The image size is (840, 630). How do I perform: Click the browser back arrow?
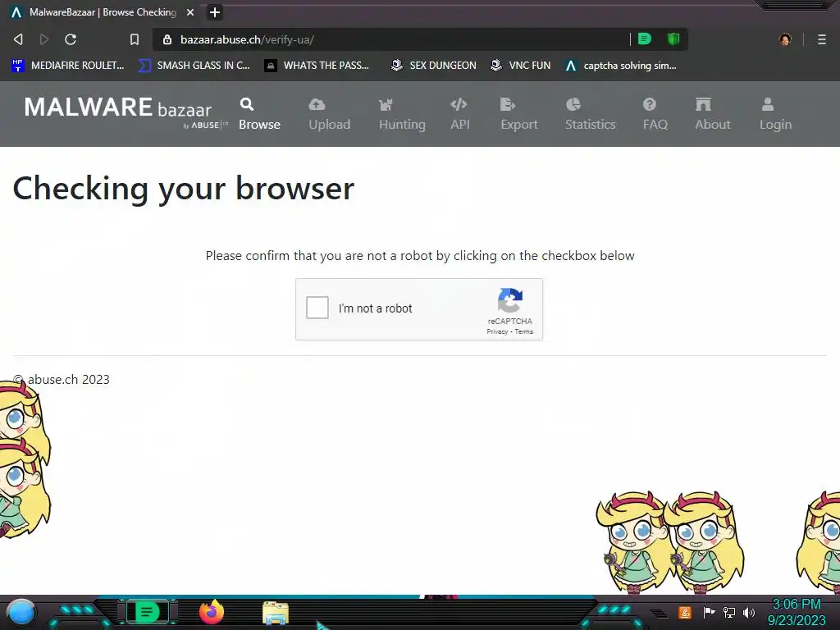[18, 39]
